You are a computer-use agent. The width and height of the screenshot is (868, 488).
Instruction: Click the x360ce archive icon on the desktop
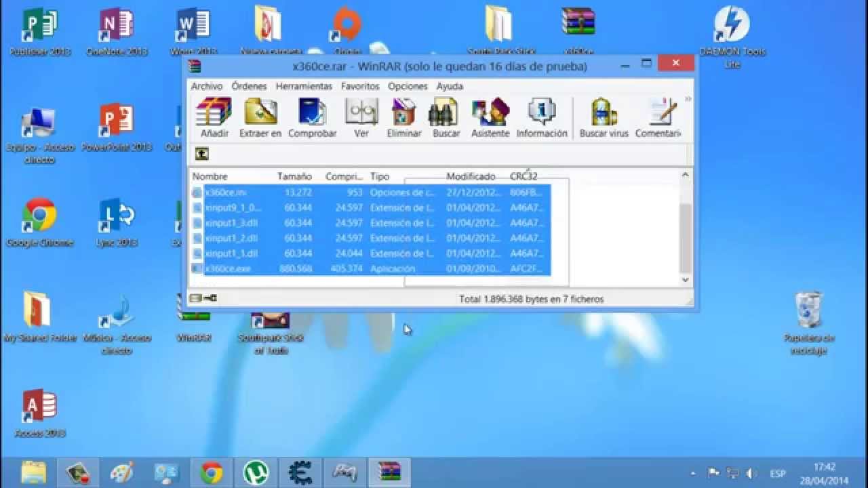(x=578, y=31)
